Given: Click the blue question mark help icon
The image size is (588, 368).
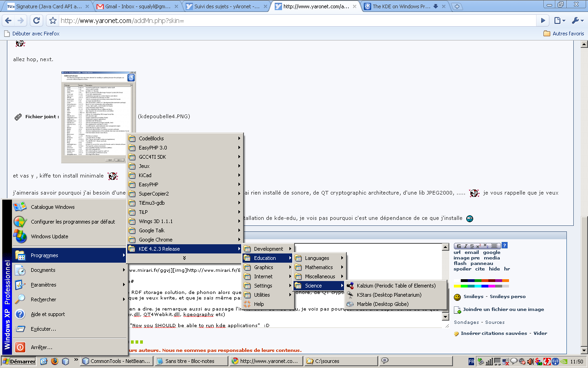Looking at the screenshot, I should click(504, 246).
